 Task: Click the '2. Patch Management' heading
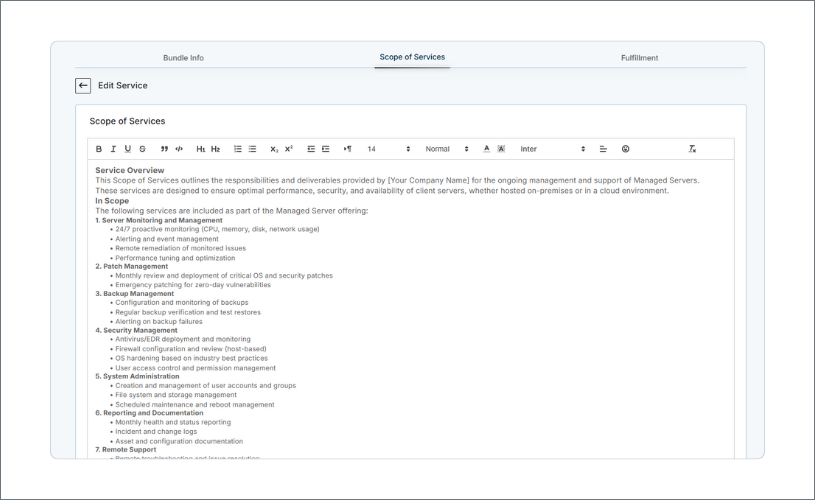(132, 266)
